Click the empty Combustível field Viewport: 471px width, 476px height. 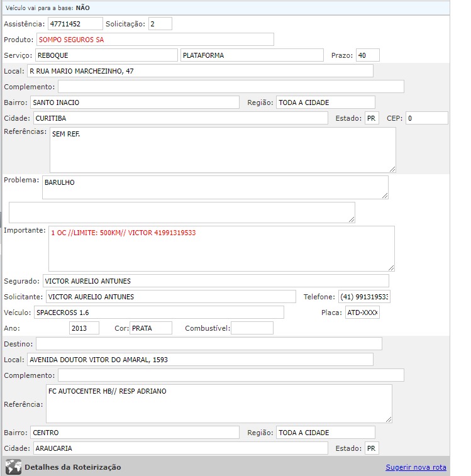point(252,328)
